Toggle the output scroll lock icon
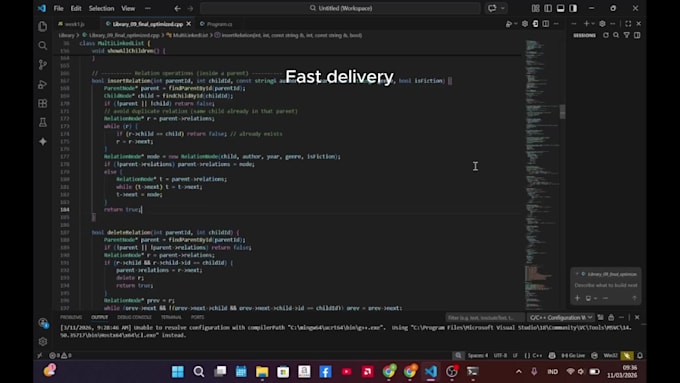The height and width of the screenshot is (383, 680). [611, 318]
